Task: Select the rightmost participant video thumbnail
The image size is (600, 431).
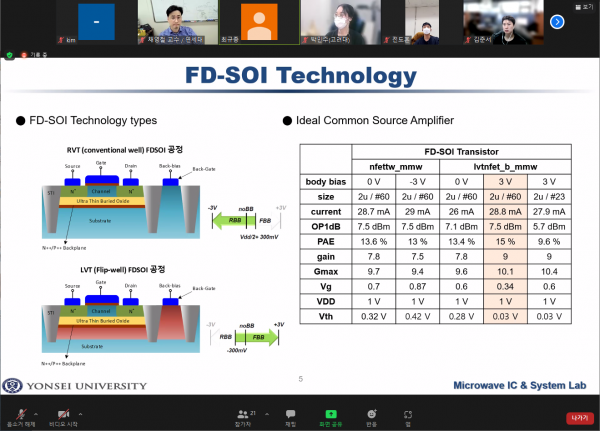Action: click(x=503, y=22)
